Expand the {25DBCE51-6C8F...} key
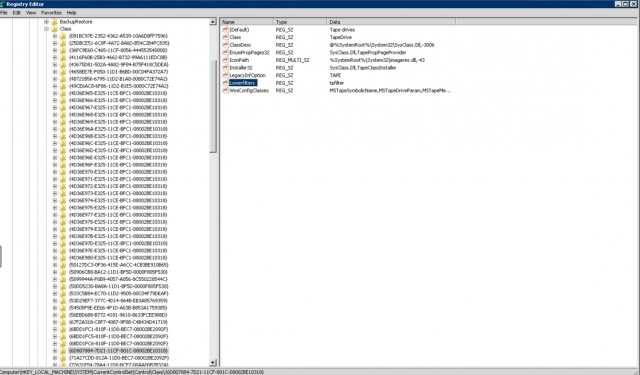 55,43
